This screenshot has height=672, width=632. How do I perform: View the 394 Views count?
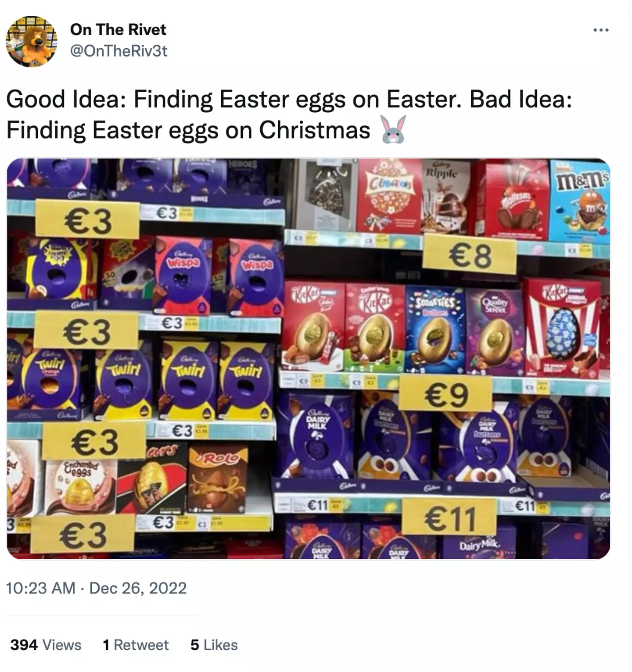[46, 645]
